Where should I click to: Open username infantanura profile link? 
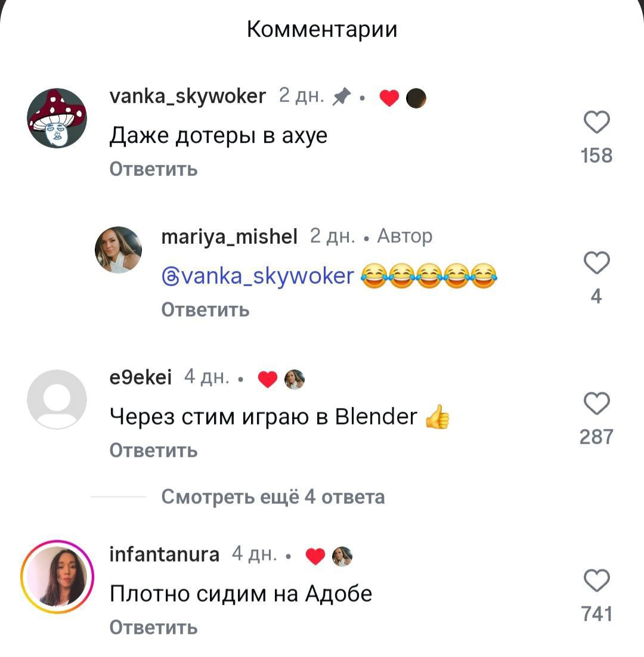[164, 554]
